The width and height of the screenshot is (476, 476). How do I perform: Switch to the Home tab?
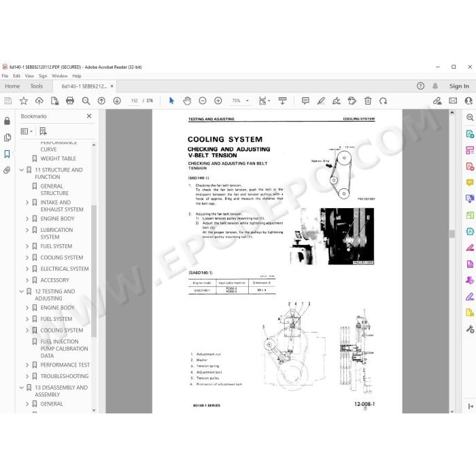coord(12,86)
